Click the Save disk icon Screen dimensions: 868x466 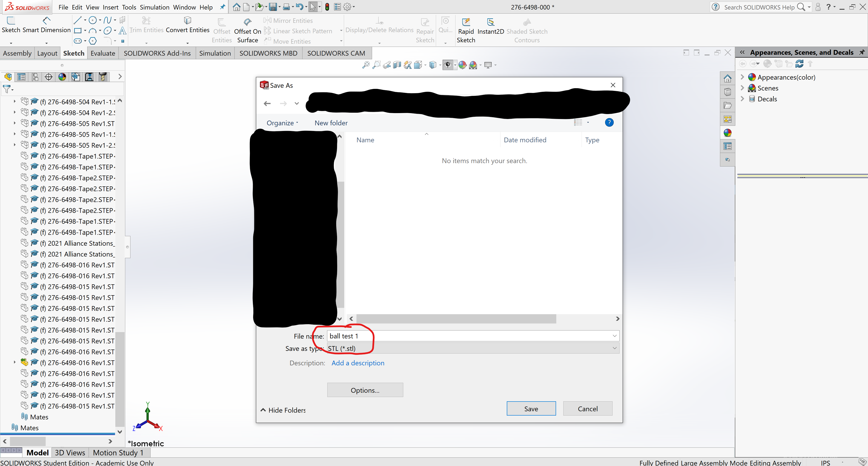[x=273, y=7]
